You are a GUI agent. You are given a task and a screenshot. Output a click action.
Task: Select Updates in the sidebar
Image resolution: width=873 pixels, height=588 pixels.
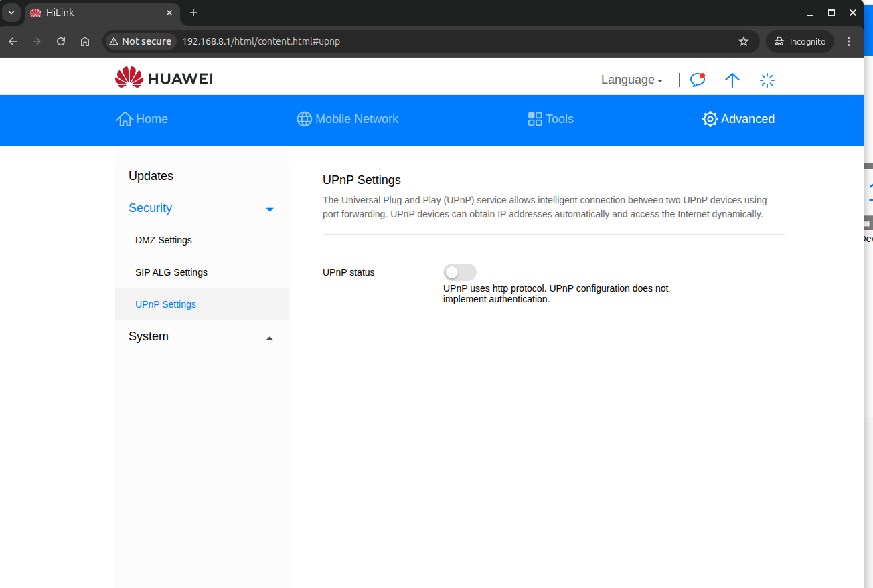click(151, 176)
